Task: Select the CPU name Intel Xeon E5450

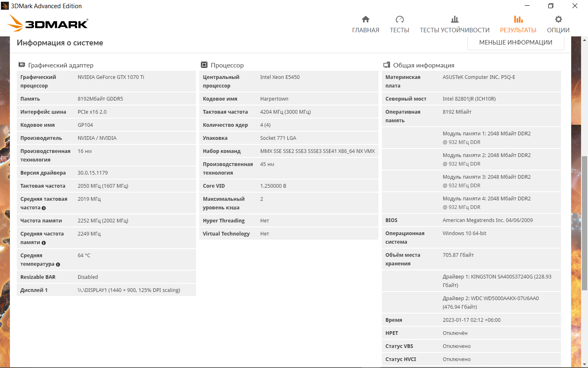Action: click(280, 77)
